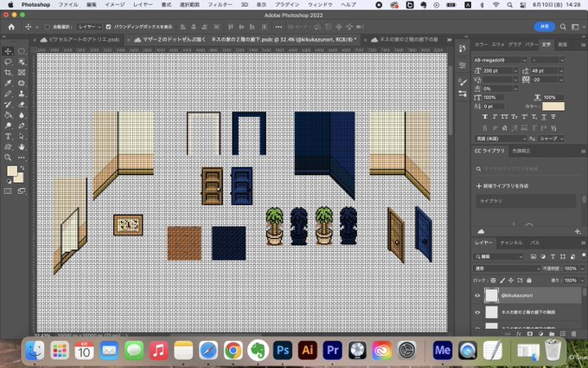Toggle lock position in Layers panel

click(x=511, y=281)
